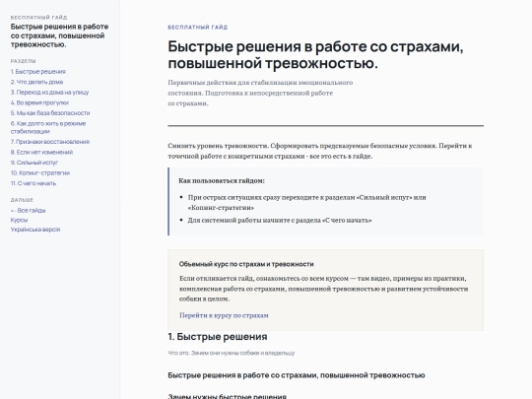The height and width of the screenshot is (399, 532).
Task: Follow 'Перейти к курсу по страхам' link
Action: click(224, 315)
